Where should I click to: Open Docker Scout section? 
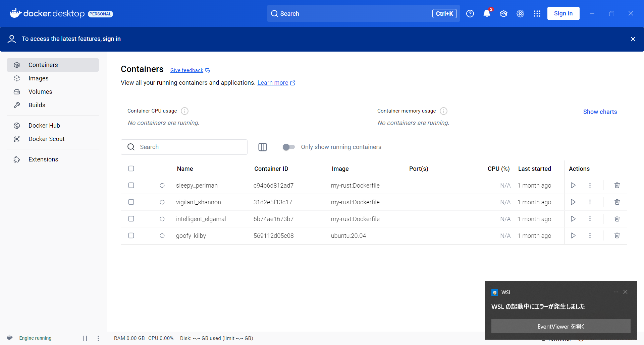(46, 139)
